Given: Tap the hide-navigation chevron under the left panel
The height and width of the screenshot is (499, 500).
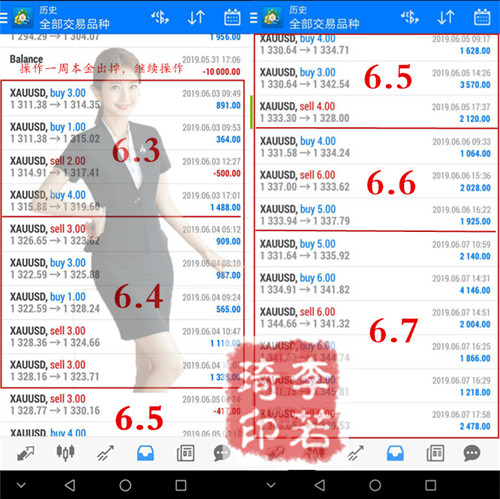Looking at the screenshot, I should tap(21, 485).
